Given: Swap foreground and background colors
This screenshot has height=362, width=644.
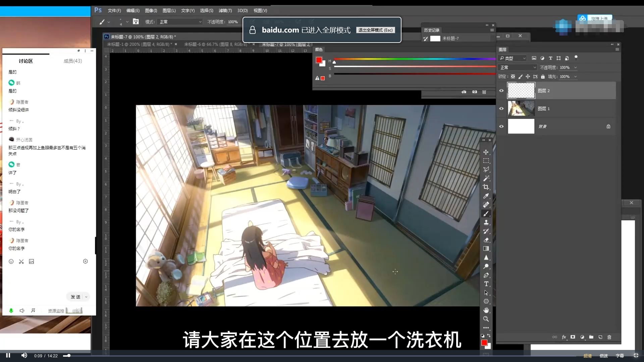Looking at the screenshot, I should click(x=489, y=336).
